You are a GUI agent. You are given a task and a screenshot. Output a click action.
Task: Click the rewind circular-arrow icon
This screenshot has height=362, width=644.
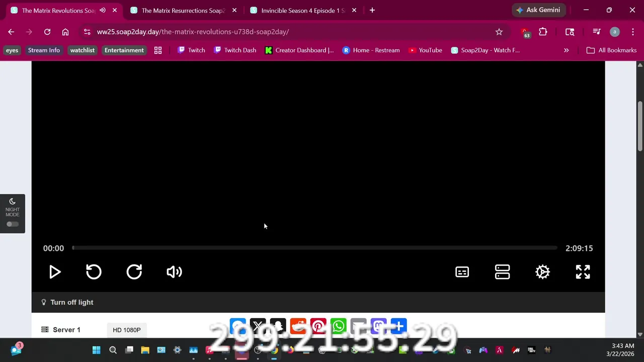[x=94, y=272]
